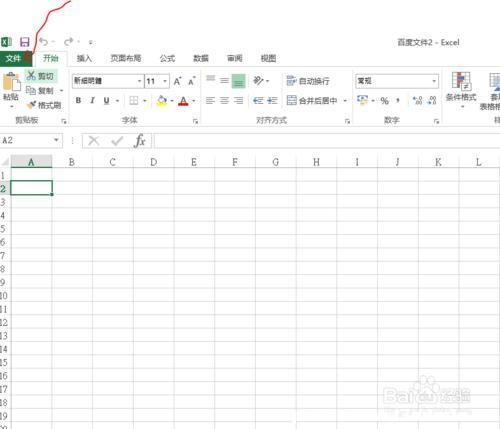
Task: Open the Copy button's dropdown arrow
Action: [61, 91]
